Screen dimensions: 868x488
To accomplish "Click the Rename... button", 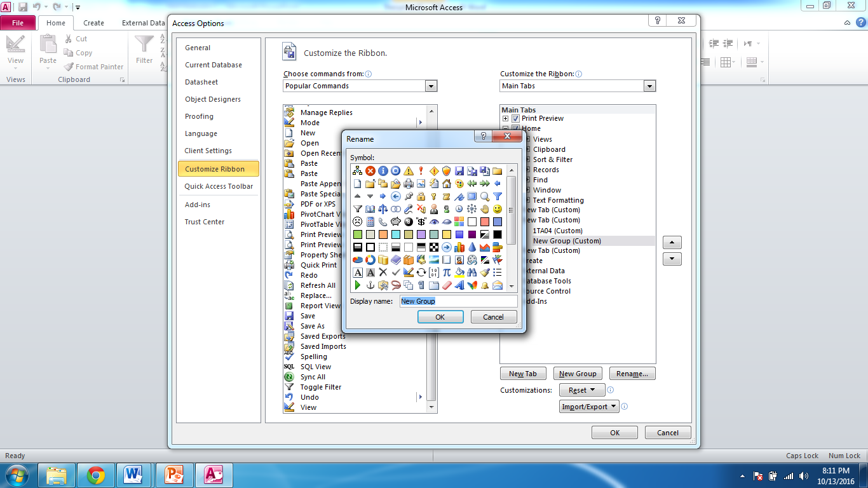I will coord(632,374).
